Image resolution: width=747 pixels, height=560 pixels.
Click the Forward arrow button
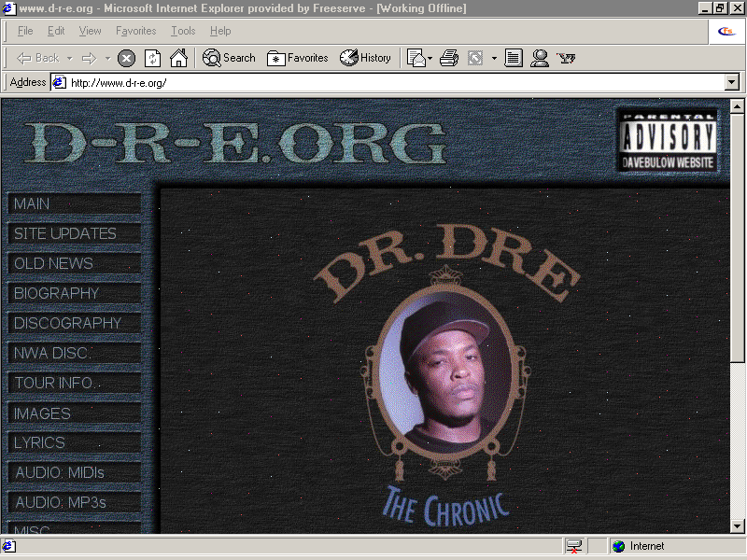89,58
